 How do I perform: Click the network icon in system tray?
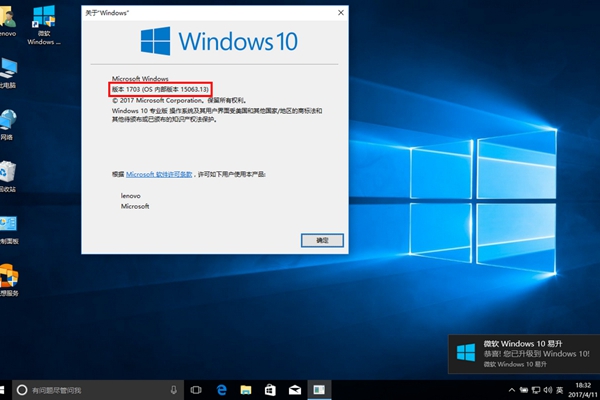536,390
